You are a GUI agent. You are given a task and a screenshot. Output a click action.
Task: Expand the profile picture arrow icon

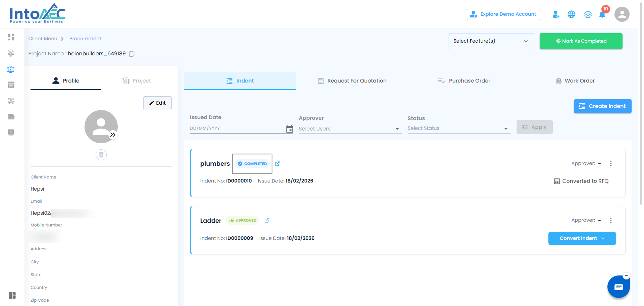coord(113,135)
